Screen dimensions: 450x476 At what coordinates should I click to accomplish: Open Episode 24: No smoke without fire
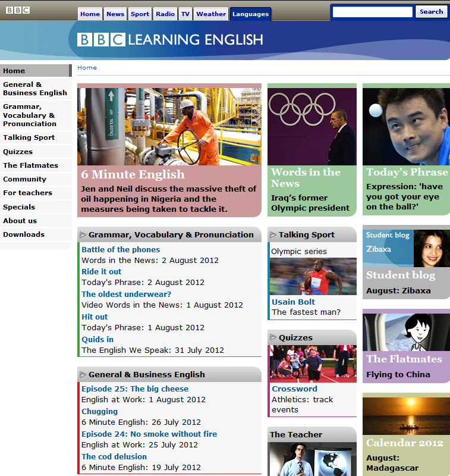[149, 434]
